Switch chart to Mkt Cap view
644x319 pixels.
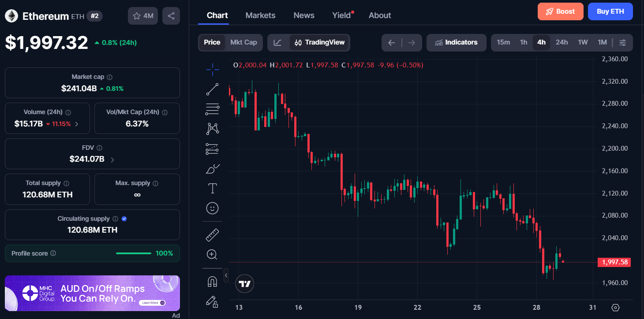[243, 42]
